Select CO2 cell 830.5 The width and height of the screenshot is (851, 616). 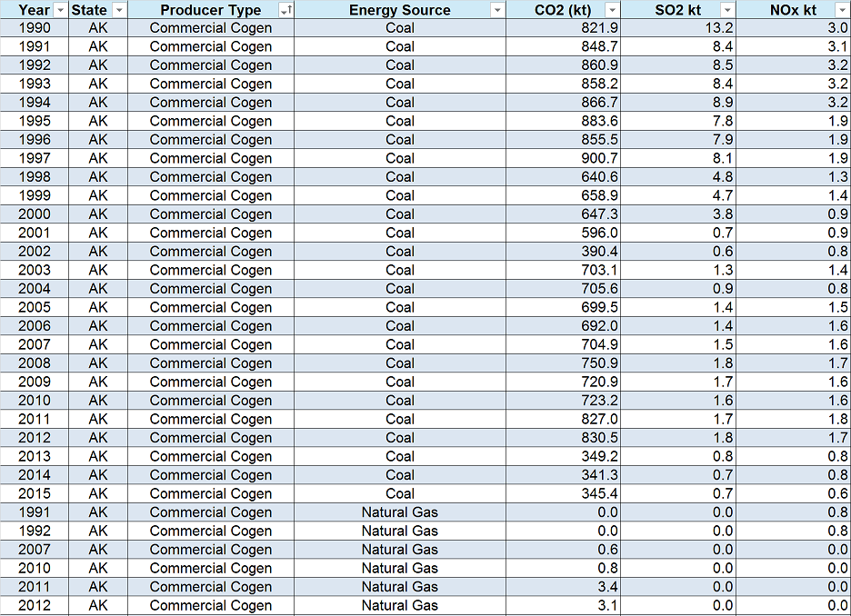(564, 438)
